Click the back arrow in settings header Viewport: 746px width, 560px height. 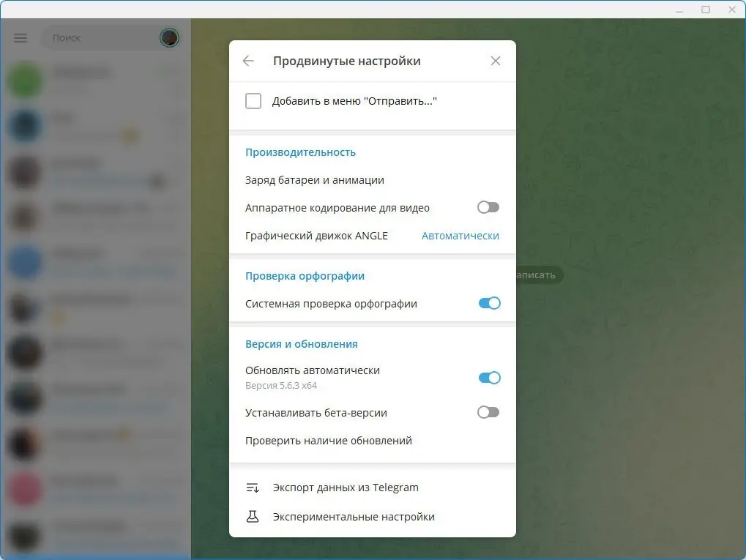247,61
